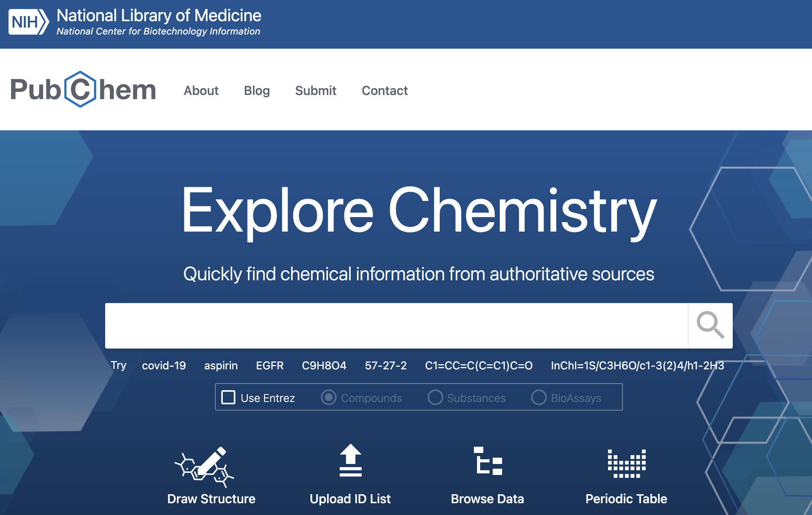
Task: Select the Substances radio button
Action: [x=435, y=397]
